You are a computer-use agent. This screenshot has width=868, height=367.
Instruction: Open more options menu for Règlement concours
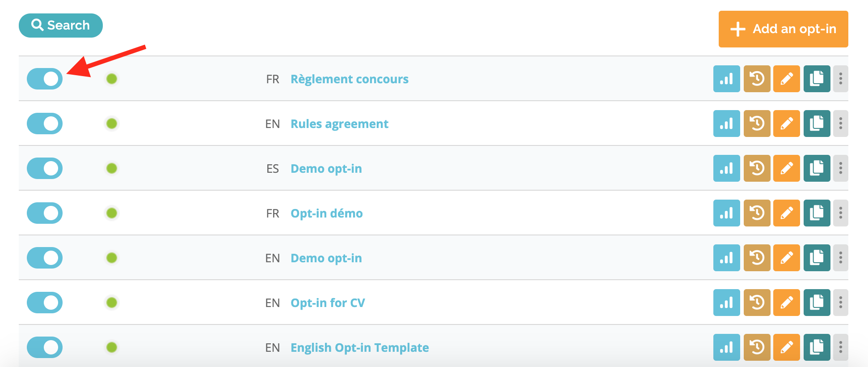[x=840, y=79]
